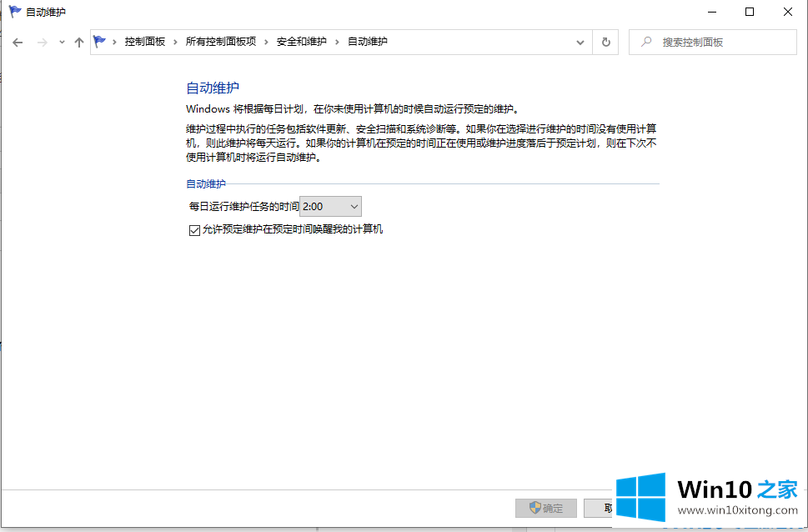The width and height of the screenshot is (808, 532).
Task: Select 控制面板 in the address breadcrumb
Action: (x=145, y=42)
